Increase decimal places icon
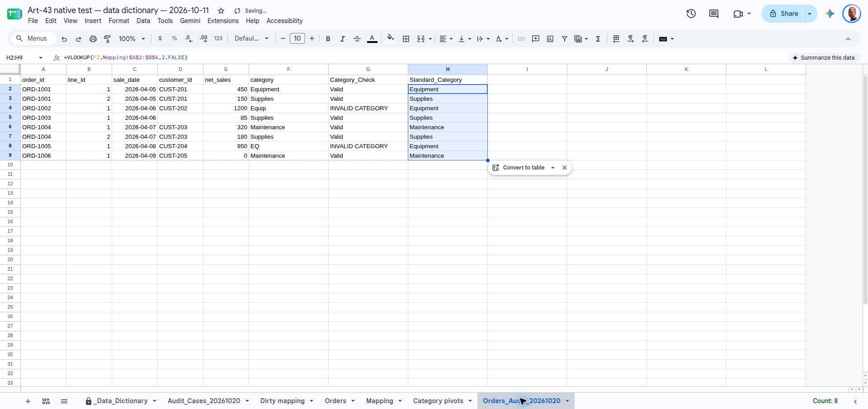Screen dimensions: 868x409 [x=203, y=39]
